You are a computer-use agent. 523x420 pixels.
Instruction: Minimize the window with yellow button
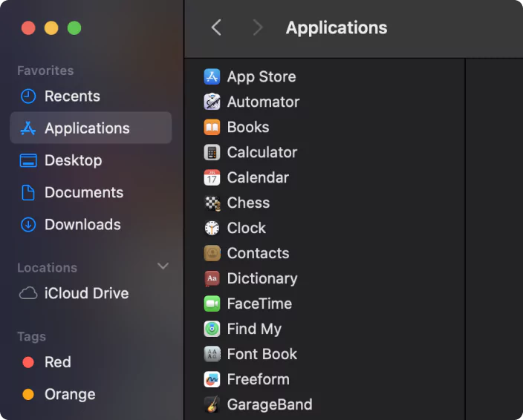tap(51, 28)
